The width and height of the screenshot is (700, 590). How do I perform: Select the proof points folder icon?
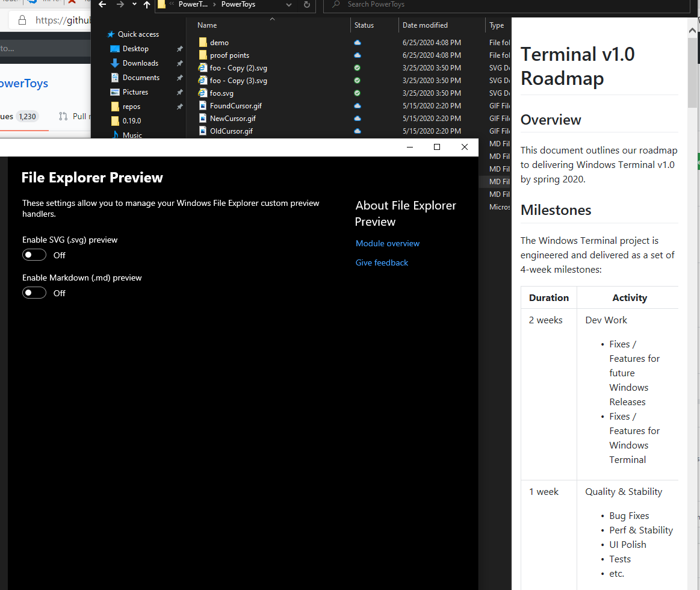click(x=203, y=55)
